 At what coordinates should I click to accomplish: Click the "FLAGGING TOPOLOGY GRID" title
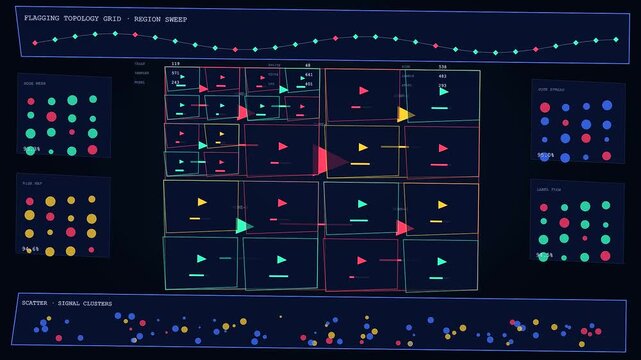[x=72, y=18]
